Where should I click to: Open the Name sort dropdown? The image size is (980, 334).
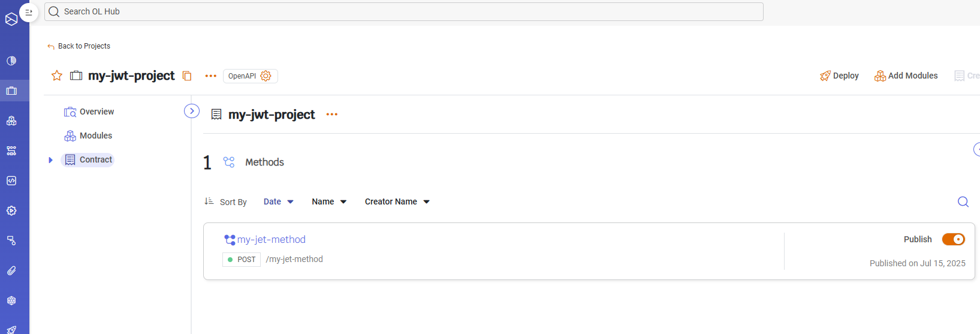click(x=329, y=201)
